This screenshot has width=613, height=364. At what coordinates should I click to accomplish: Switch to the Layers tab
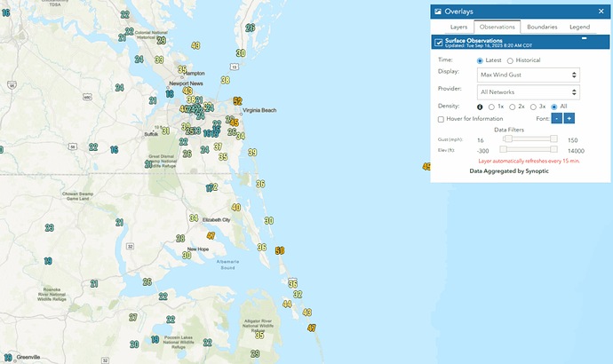(458, 28)
